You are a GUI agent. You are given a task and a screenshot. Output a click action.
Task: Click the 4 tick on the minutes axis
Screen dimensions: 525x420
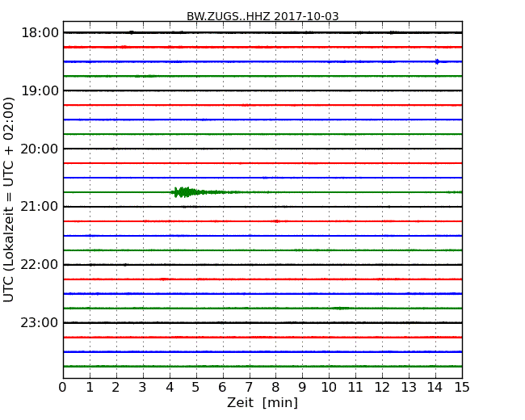point(170,388)
